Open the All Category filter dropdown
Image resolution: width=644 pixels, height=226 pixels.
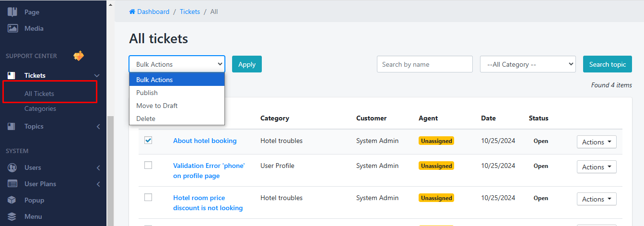(x=527, y=64)
